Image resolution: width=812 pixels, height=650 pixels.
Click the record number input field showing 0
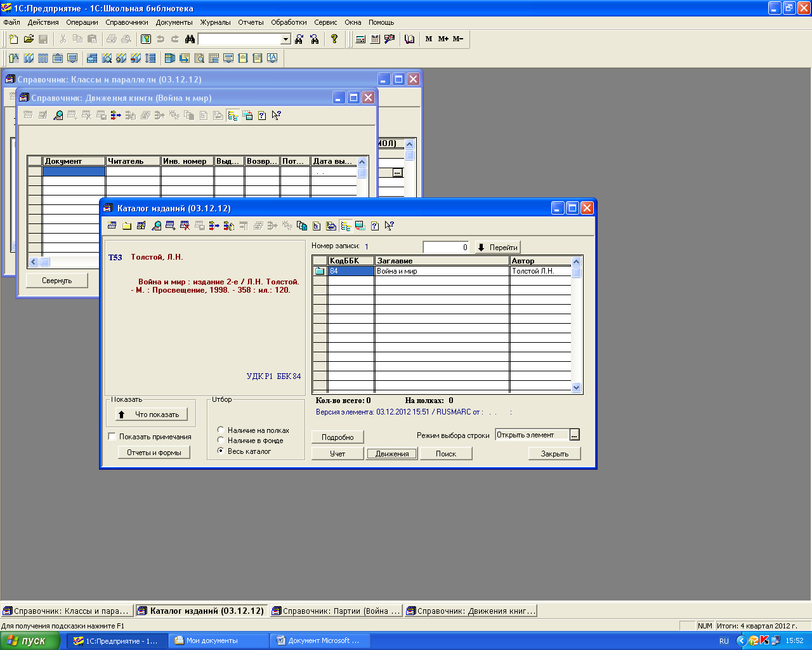(x=447, y=248)
